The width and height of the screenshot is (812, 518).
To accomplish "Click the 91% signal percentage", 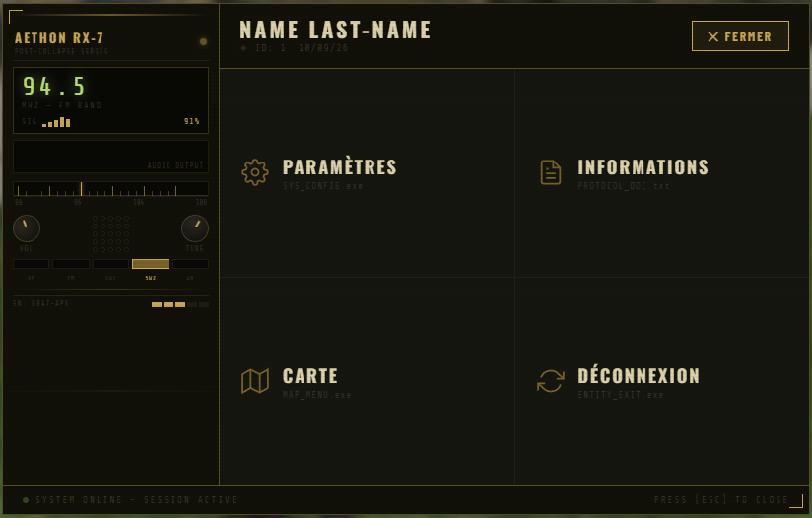I will pyautogui.click(x=192, y=121).
